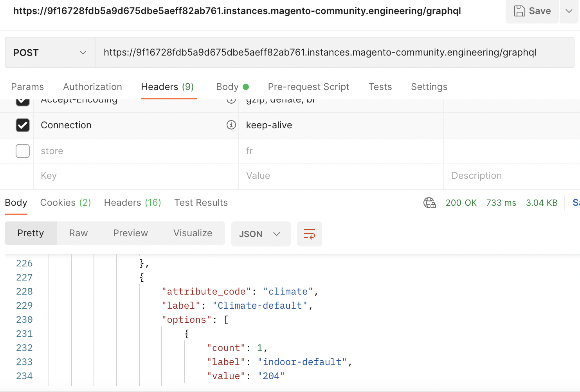
Task: Enable the store header checkbox
Action: click(23, 151)
